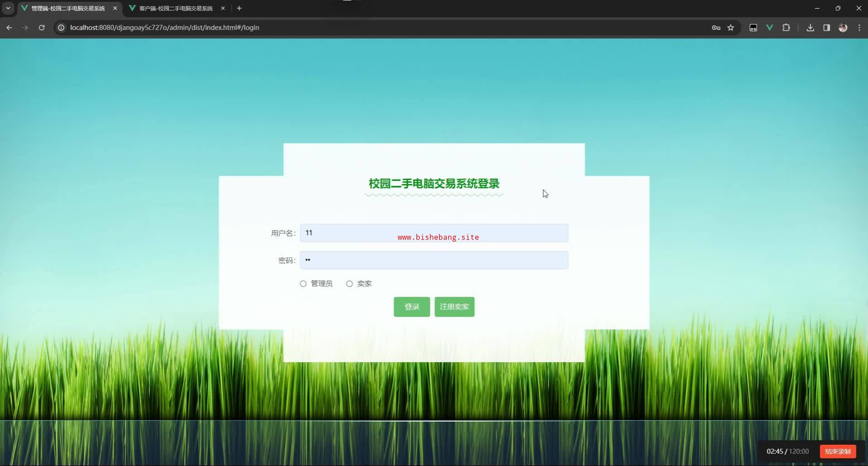This screenshot has width=868, height=466.
Task: Open the browser extensions puzzle icon
Action: point(786,28)
